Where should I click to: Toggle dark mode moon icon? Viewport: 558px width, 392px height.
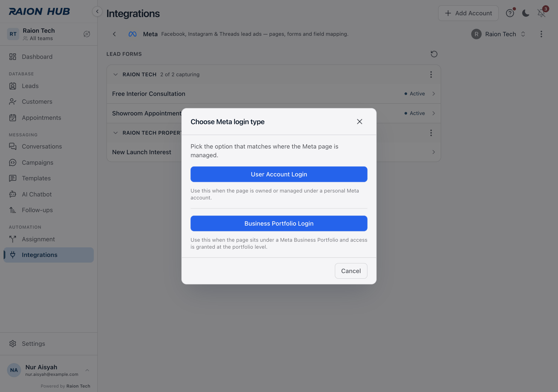click(x=526, y=13)
